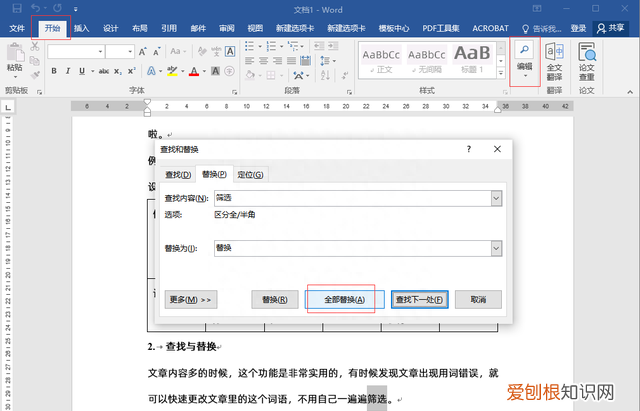Screen dimensions: 640x411
Task: Toggle Underline formatting
Action: 82,71
